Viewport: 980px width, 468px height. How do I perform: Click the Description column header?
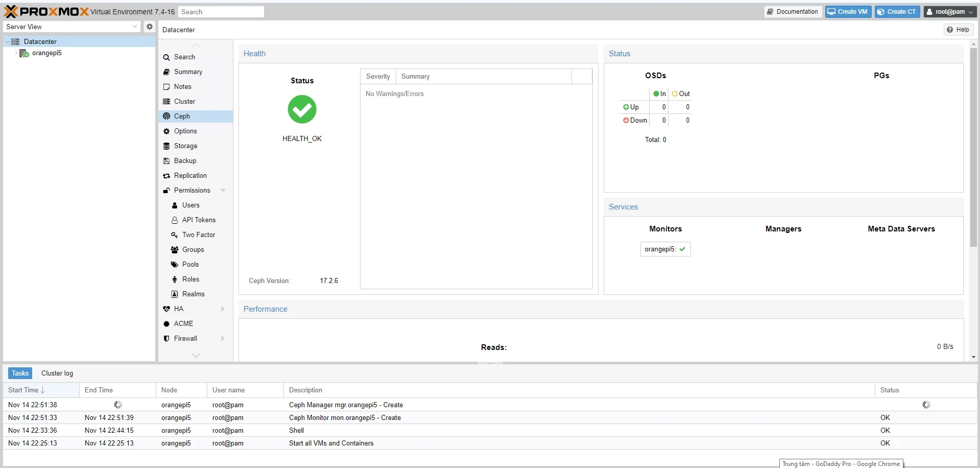coord(579,390)
